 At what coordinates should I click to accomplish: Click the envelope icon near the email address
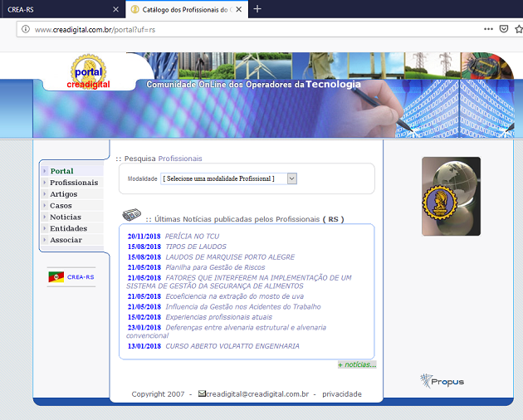[202, 393]
